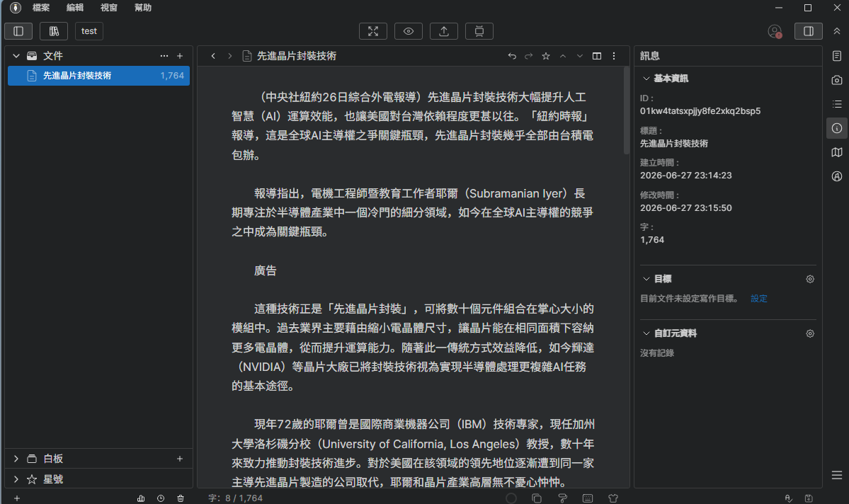Open the outline list panel

tap(836, 104)
